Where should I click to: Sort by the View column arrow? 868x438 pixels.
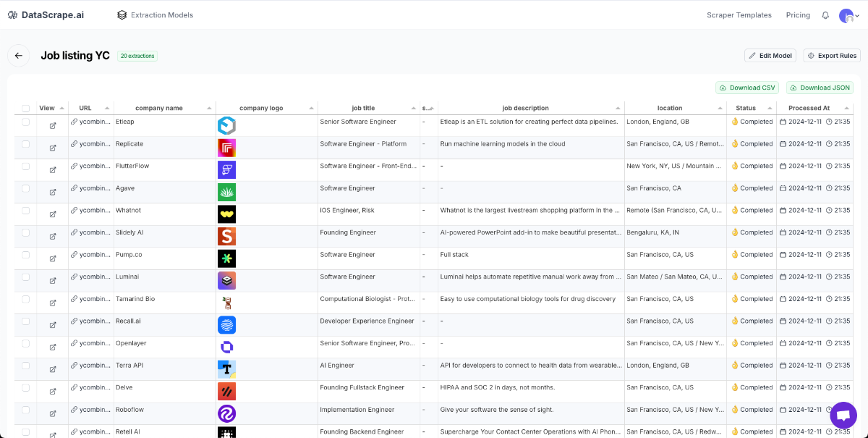(x=62, y=108)
